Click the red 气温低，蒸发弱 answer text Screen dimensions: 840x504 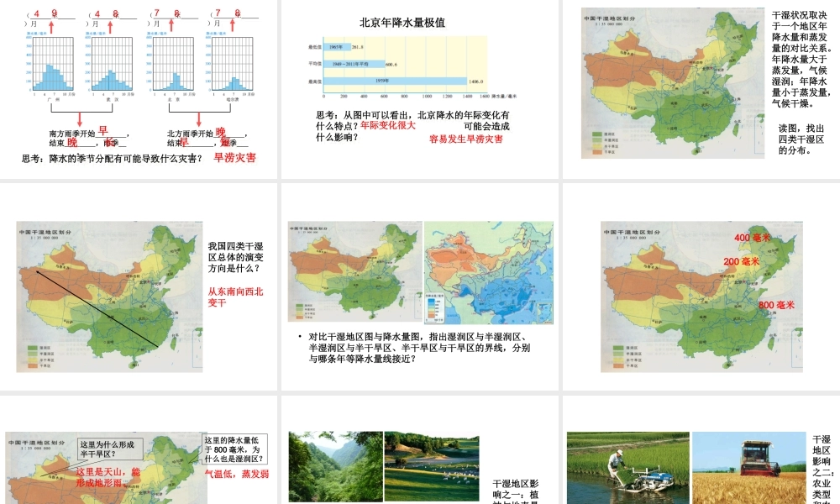(x=237, y=474)
